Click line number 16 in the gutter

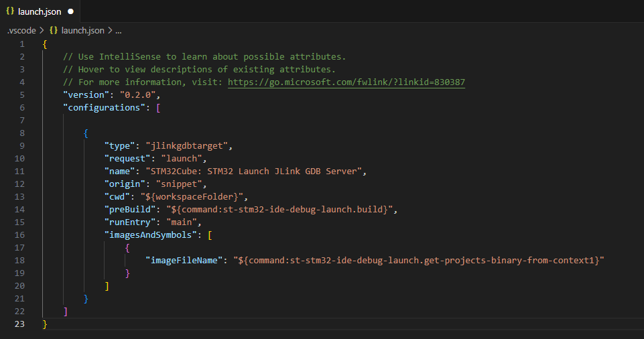(19, 234)
